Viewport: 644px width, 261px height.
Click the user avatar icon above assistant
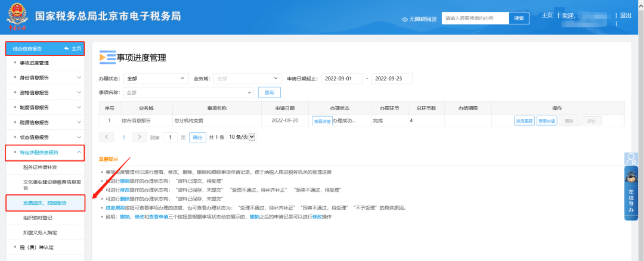pyautogui.click(x=630, y=159)
